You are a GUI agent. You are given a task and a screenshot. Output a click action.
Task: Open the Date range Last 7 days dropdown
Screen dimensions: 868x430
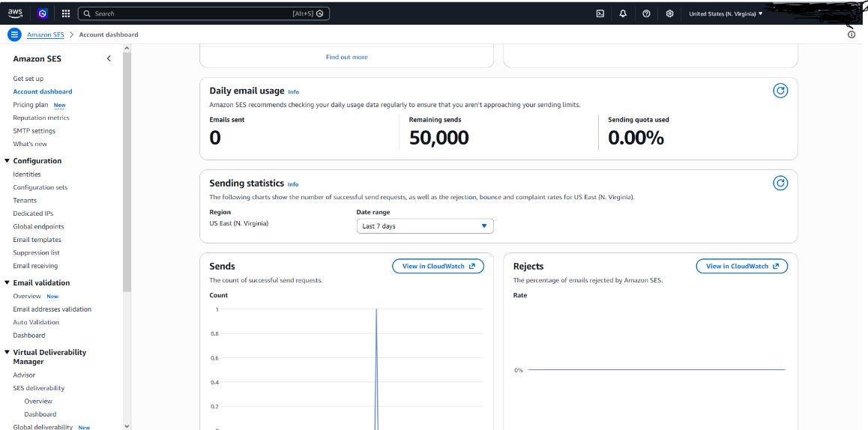tap(424, 225)
